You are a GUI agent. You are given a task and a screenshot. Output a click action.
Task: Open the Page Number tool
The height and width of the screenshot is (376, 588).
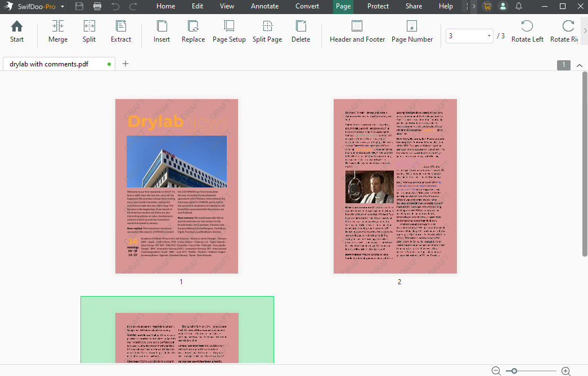[412, 31]
